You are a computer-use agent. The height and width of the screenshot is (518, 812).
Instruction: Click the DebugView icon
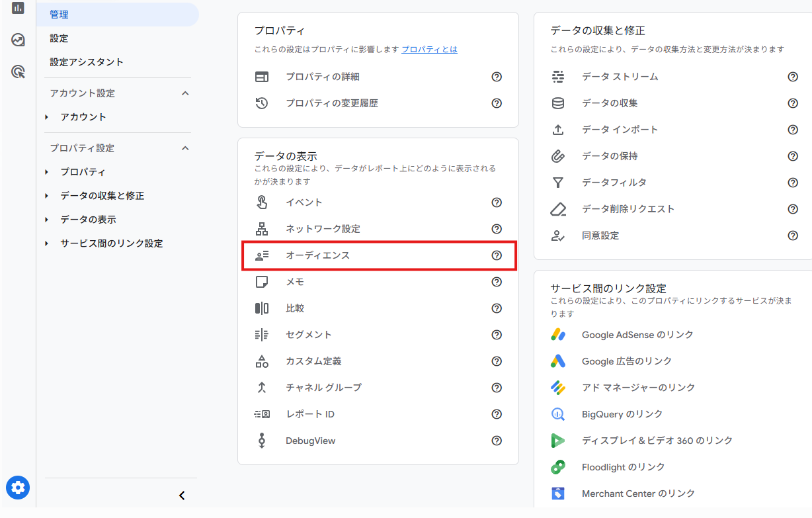click(262, 441)
